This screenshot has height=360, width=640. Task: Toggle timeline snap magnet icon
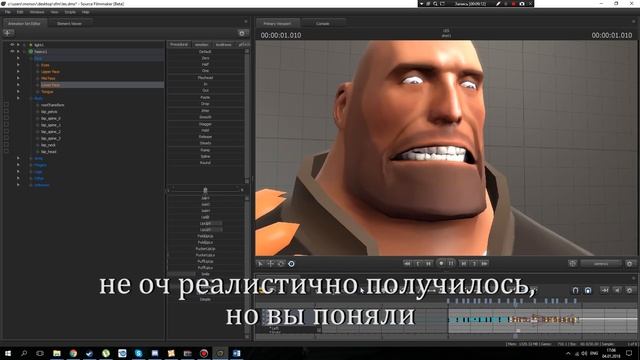(575, 290)
